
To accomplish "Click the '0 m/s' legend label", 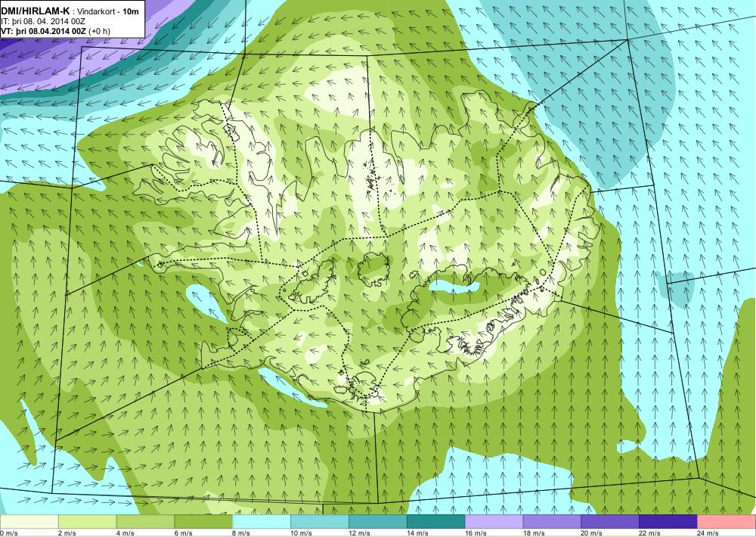I will click(x=9, y=533).
